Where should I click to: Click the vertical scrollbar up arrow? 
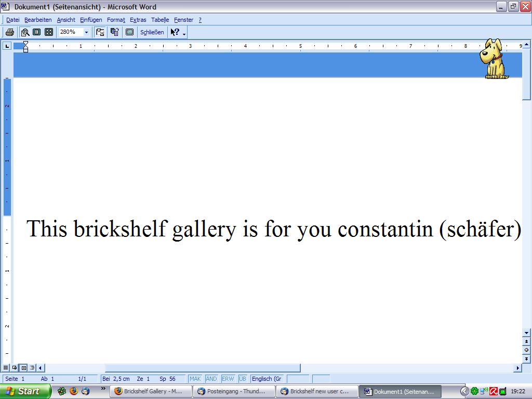[526, 45]
